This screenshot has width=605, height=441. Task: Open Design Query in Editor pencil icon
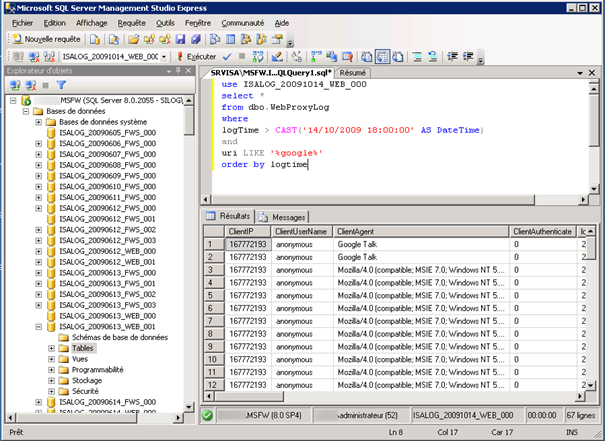(277, 57)
